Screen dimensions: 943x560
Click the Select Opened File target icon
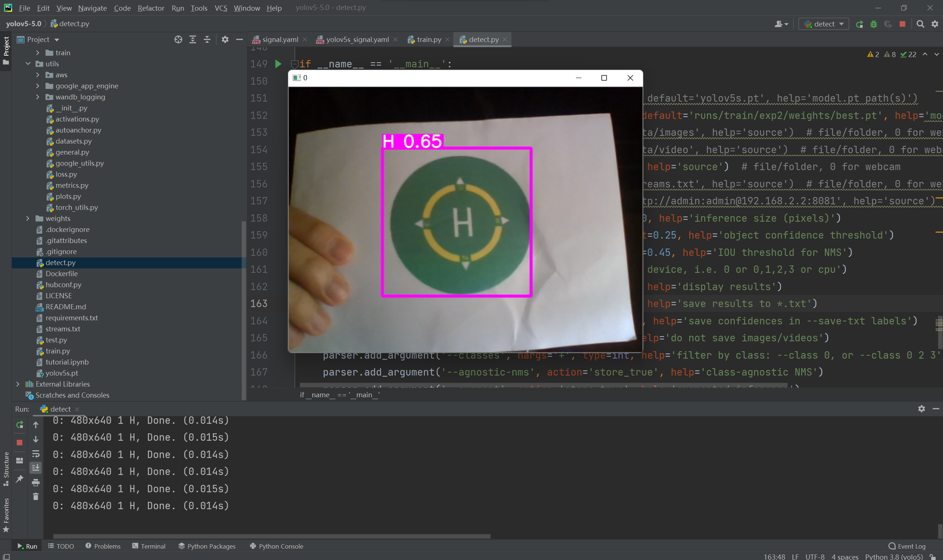point(178,40)
